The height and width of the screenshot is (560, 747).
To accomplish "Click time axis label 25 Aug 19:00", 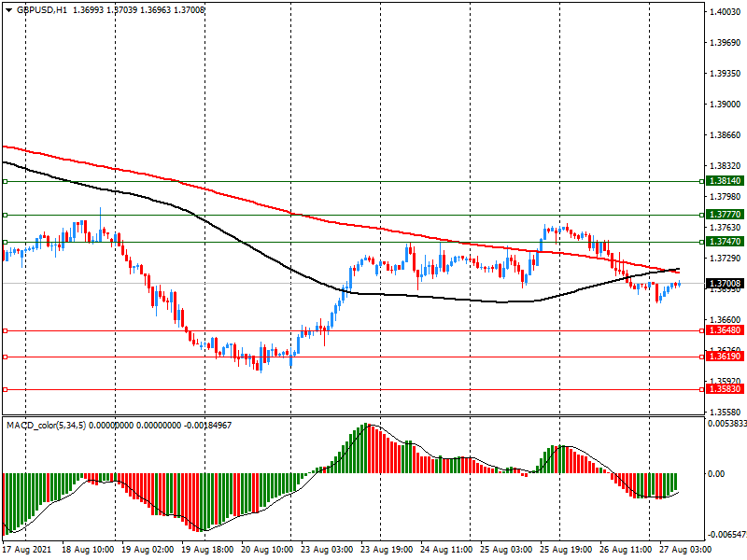I will point(566,550).
